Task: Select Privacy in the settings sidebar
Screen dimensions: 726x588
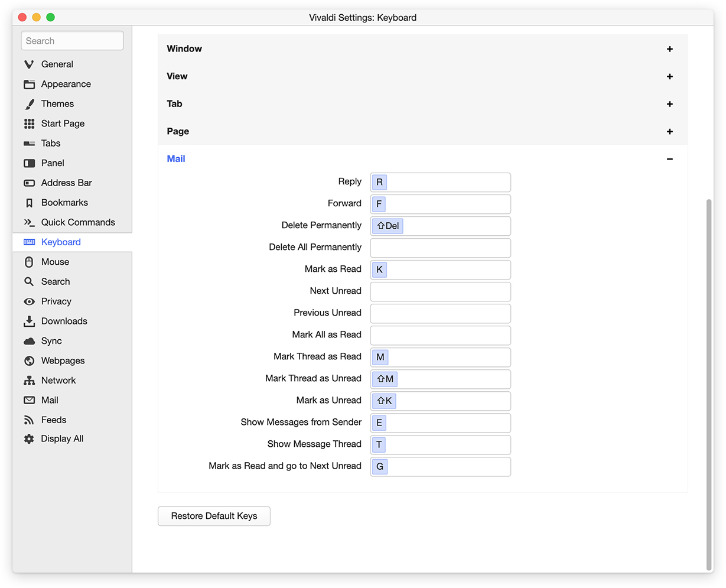Action: tap(72, 301)
